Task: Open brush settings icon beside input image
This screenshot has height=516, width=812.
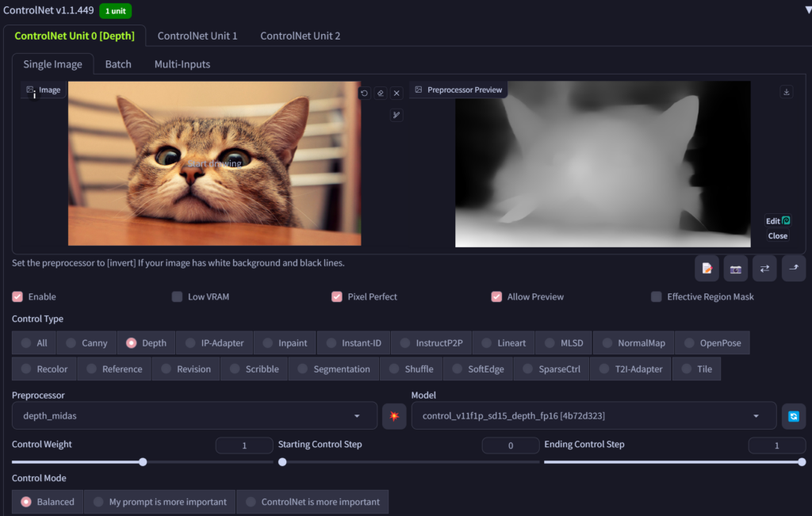Action: pyautogui.click(x=396, y=115)
